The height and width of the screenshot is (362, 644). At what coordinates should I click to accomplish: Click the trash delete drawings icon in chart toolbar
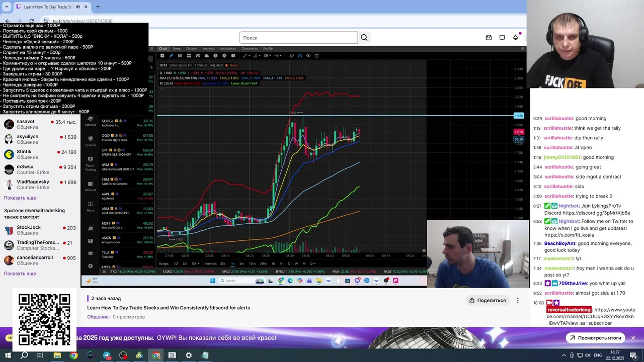(x=316, y=56)
